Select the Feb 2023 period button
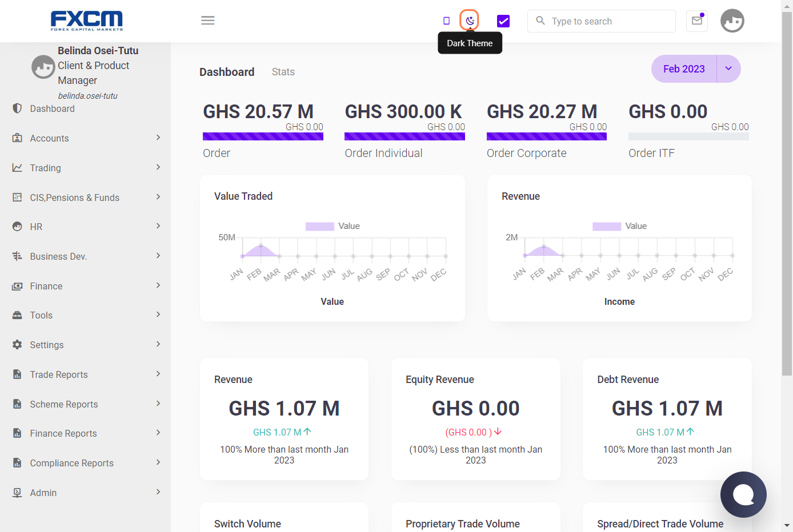Viewport: 793px width, 532px height. pos(684,68)
